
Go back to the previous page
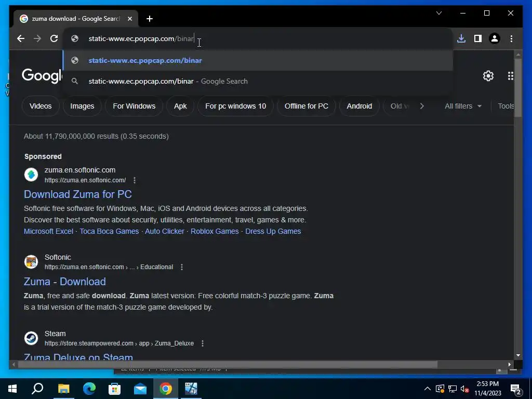coord(21,38)
